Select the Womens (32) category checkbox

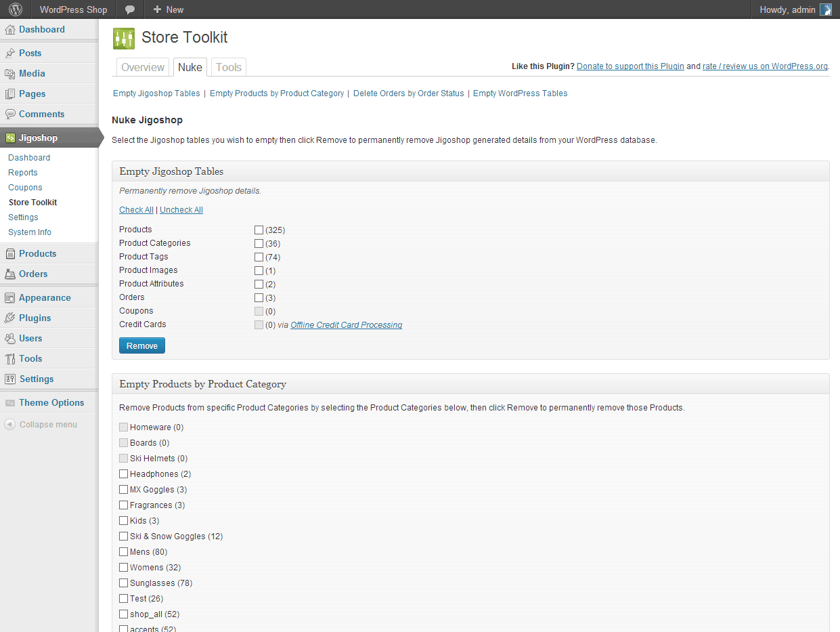[x=123, y=568]
